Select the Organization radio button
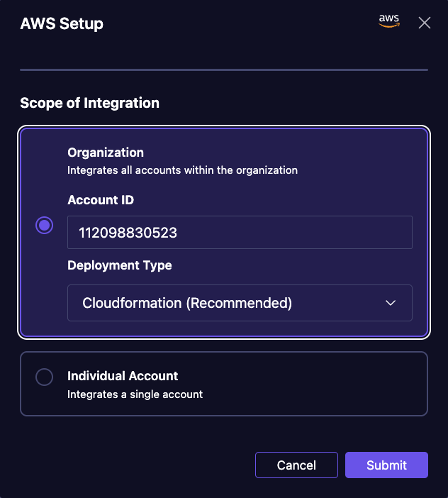448x498 pixels. tap(45, 225)
